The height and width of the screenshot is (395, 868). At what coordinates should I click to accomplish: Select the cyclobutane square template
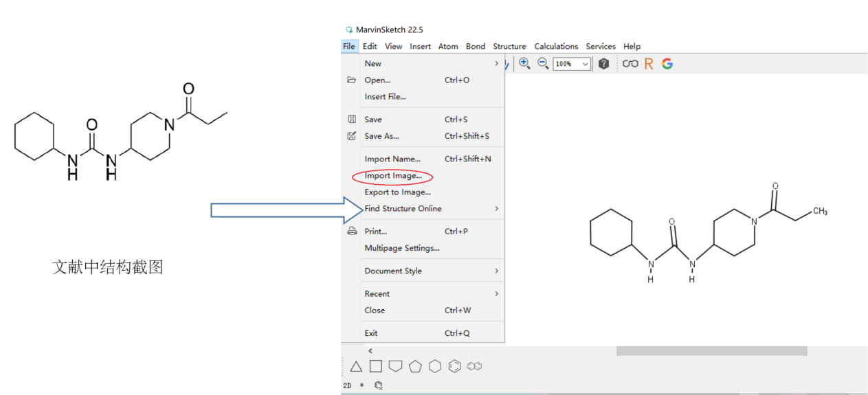tap(375, 366)
